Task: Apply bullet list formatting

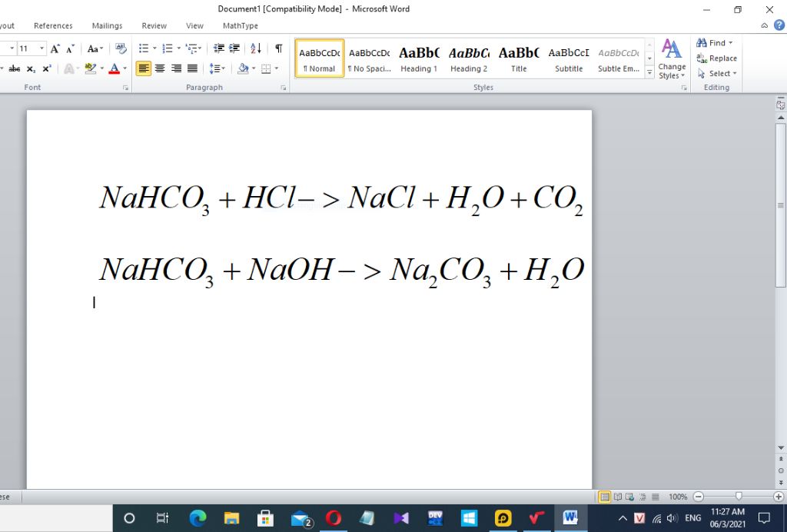Action: [x=144, y=48]
